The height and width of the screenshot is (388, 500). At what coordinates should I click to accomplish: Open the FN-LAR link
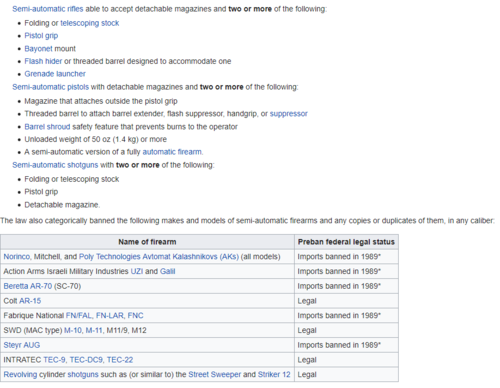(x=110, y=315)
